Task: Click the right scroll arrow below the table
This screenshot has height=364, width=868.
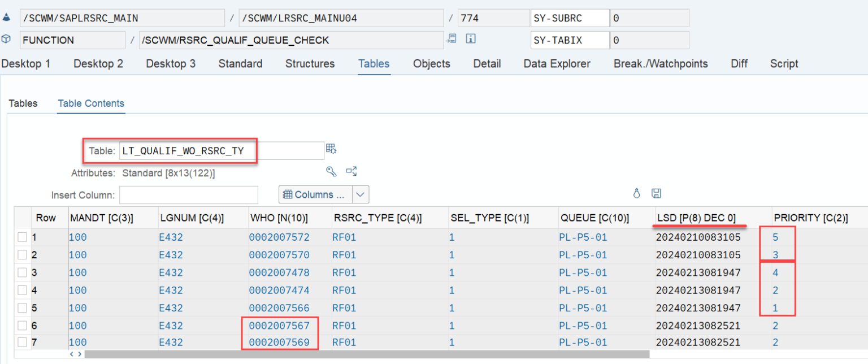Action: coord(79,353)
